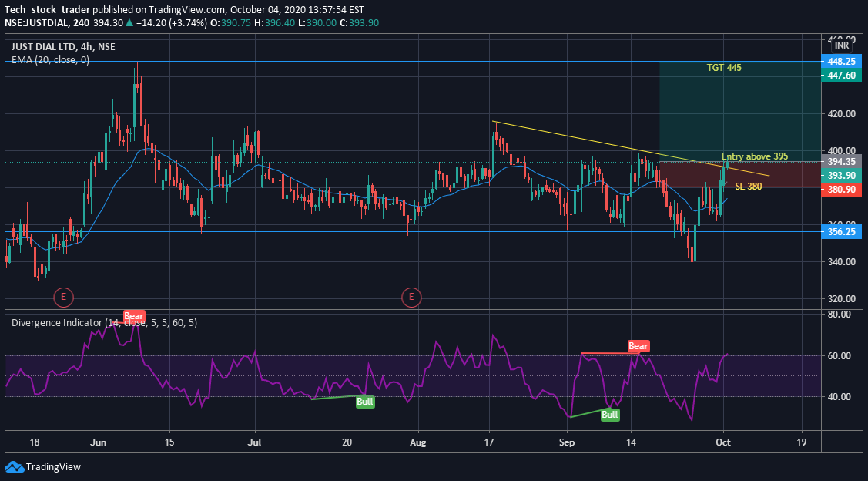This screenshot has width=868, height=481.
Task: Click the first earnings E marker near June
Action: pyautogui.click(x=63, y=298)
